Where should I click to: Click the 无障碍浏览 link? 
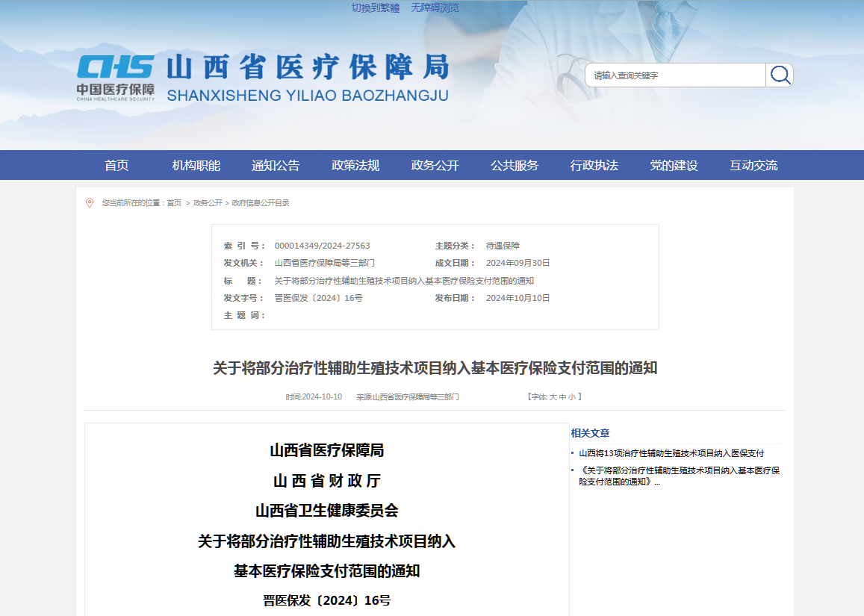pos(434,7)
